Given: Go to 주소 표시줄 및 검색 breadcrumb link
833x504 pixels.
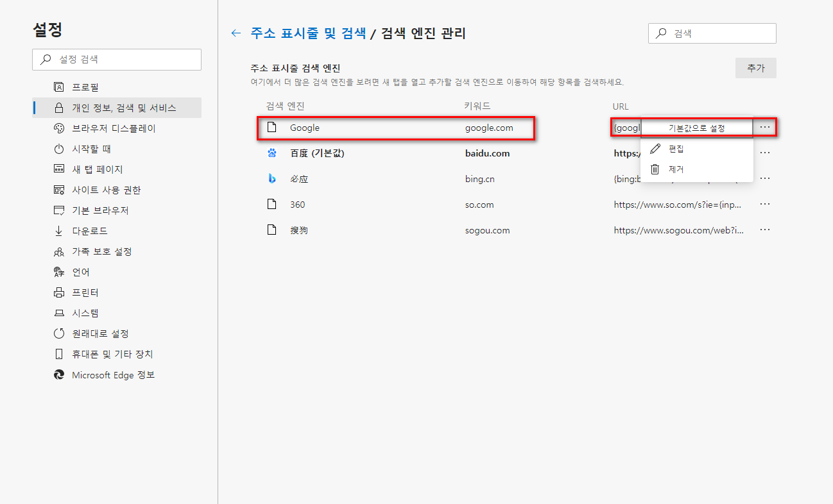Looking at the screenshot, I should click(308, 33).
